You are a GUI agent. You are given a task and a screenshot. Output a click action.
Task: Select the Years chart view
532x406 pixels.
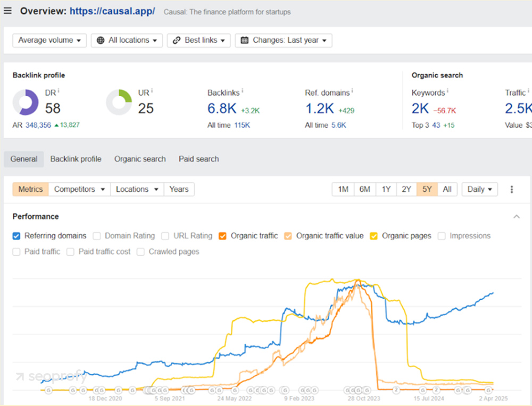click(179, 189)
